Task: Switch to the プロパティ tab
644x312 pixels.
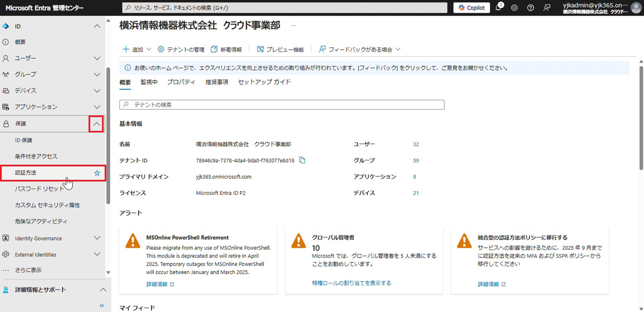Action: tap(181, 82)
